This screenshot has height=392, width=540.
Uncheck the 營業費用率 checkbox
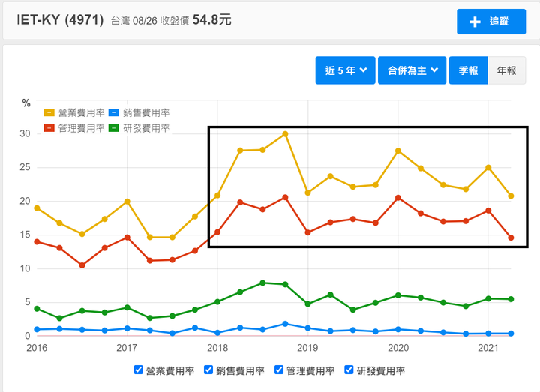pos(139,370)
